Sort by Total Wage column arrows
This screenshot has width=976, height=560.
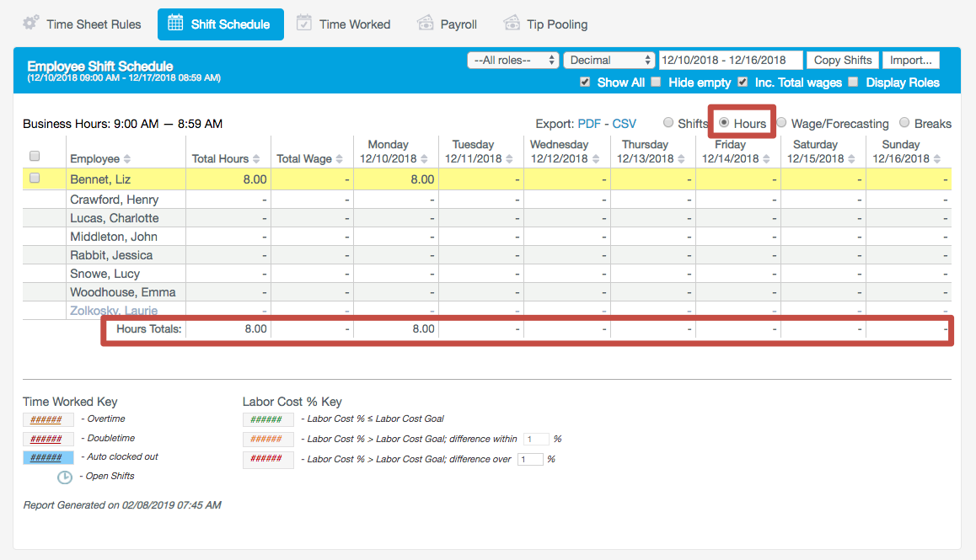click(x=340, y=159)
